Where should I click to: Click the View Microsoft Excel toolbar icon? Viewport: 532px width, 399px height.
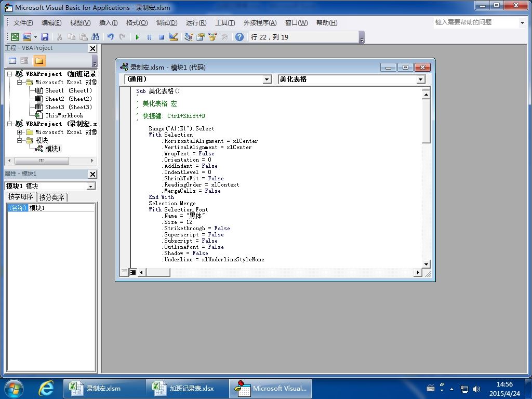pyautogui.click(x=15, y=37)
